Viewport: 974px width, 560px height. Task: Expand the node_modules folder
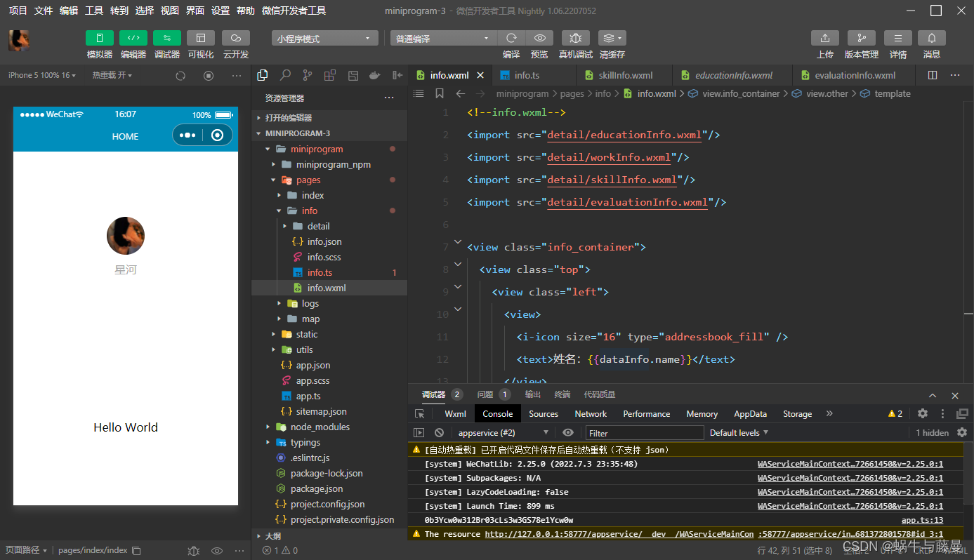(x=268, y=427)
